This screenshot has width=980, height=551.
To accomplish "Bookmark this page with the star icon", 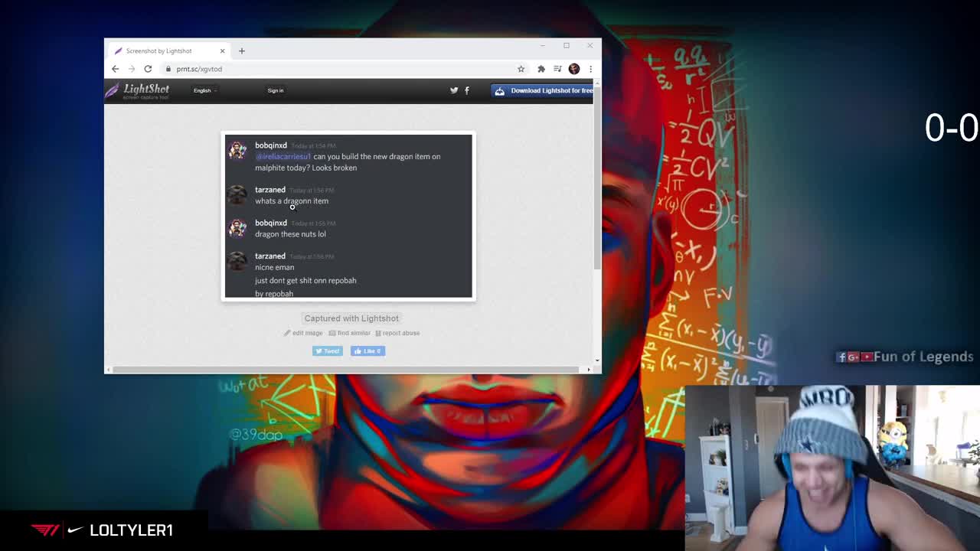I will tap(521, 69).
